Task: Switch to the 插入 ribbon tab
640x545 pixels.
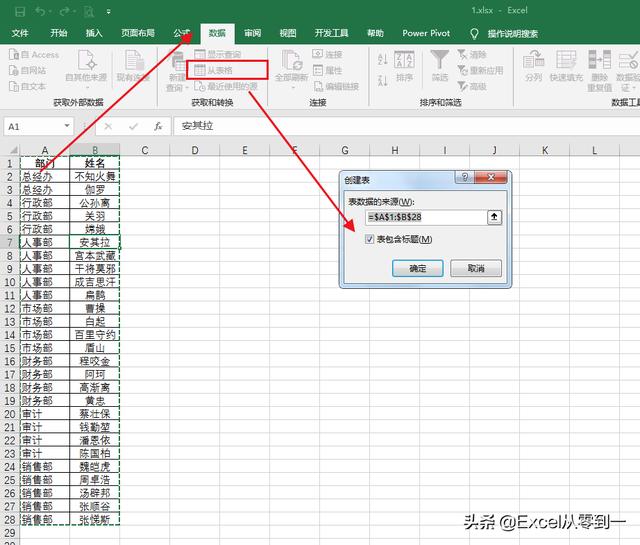Action: click(94, 33)
